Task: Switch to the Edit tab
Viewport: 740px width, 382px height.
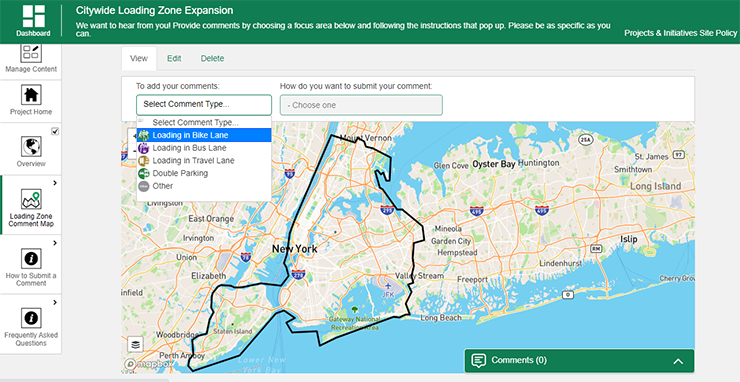Action: coord(174,59)
